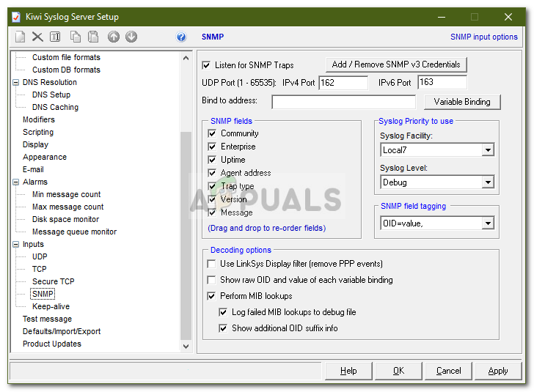Select the Secure TCP input item
Image resolution: width=534 pixels, height=392 pixels.
coord(53,281)
